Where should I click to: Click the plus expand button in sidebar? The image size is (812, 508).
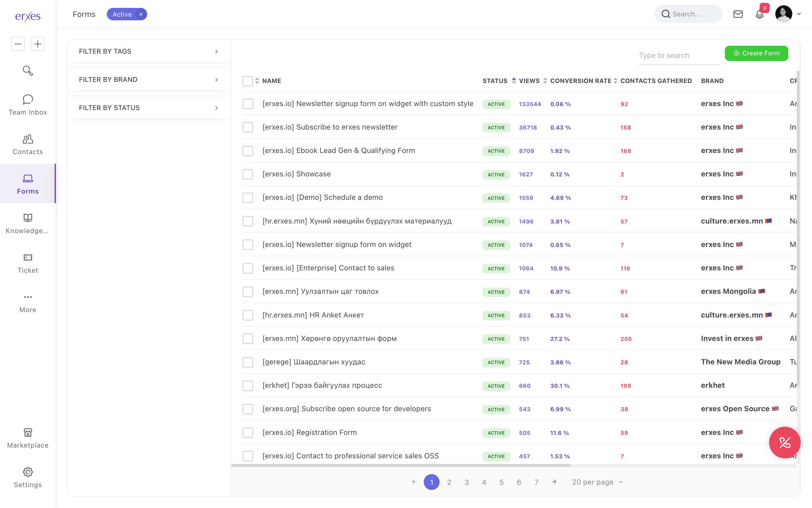pos(37,44)
